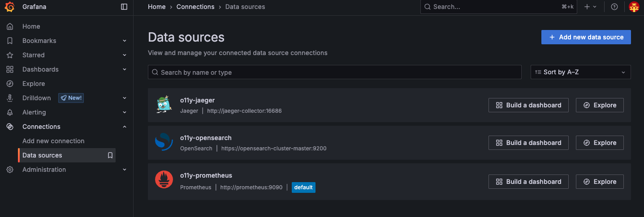Click the magnifier icon in top search

(x=427, y=7)
